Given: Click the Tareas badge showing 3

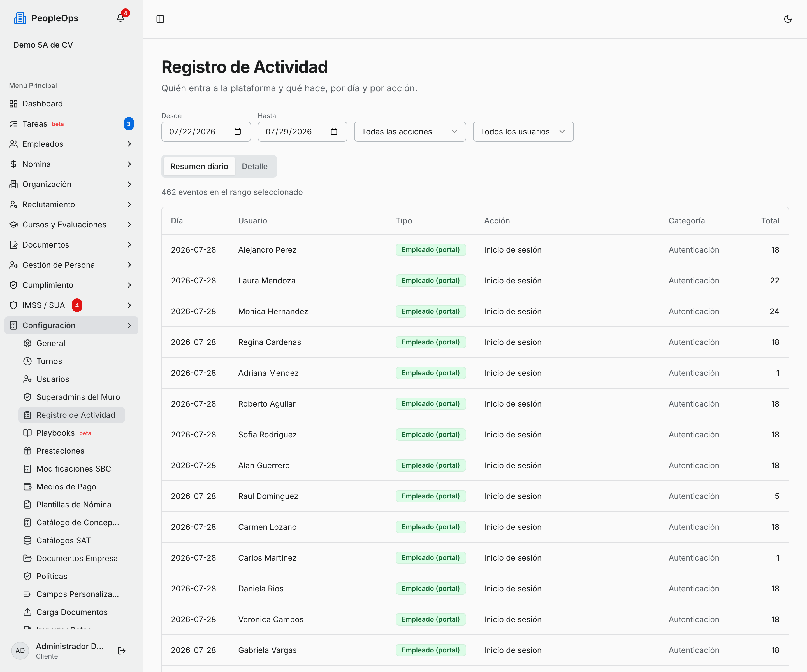Looking at the screenshot, I should coord(129,124).
